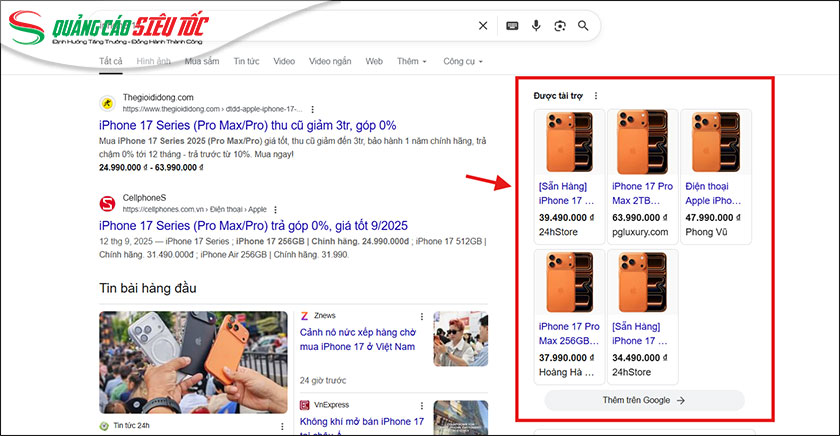Open the Znews headline about queuing for iPhone 17
Screen dimensions: 840x436
click(357, 340)
